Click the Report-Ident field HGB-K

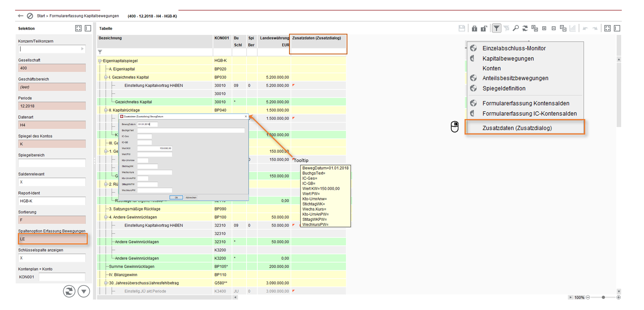coord(52,201)
